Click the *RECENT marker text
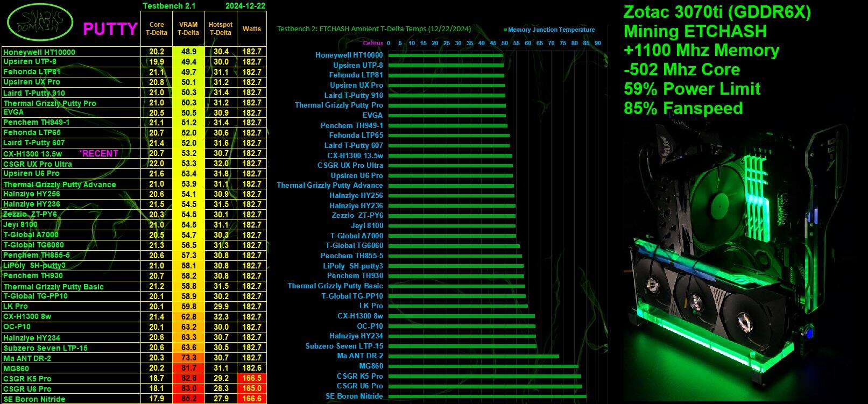Image resolution: width=868 pixels, height=404 pixels. [98, 153]
